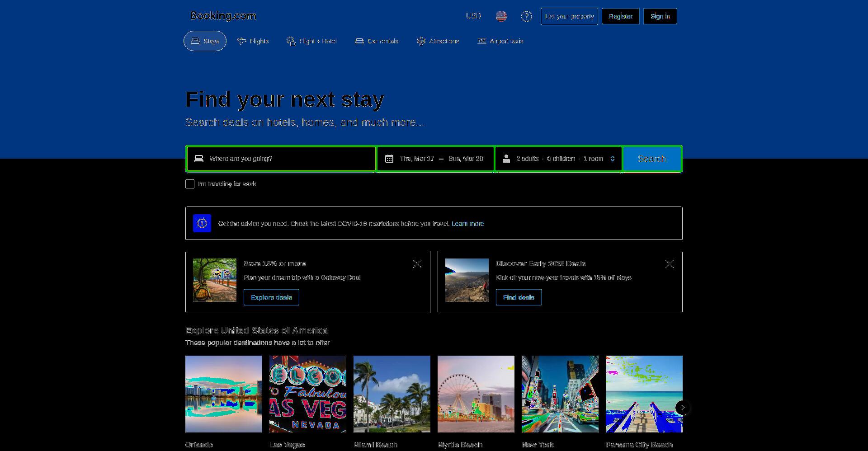Select the Stays tab
This screenshot has width=868, height=451.
pyautogui.click(x=205, y=41)
